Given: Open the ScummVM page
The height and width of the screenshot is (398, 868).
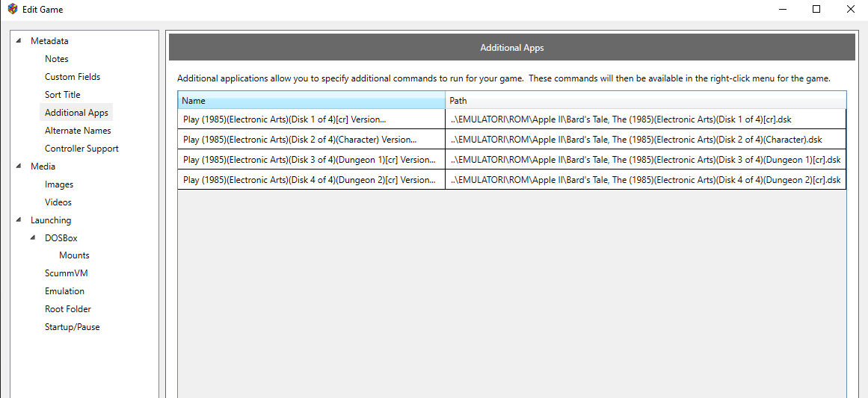Looking at the screenshot, I should click(67, 273).
